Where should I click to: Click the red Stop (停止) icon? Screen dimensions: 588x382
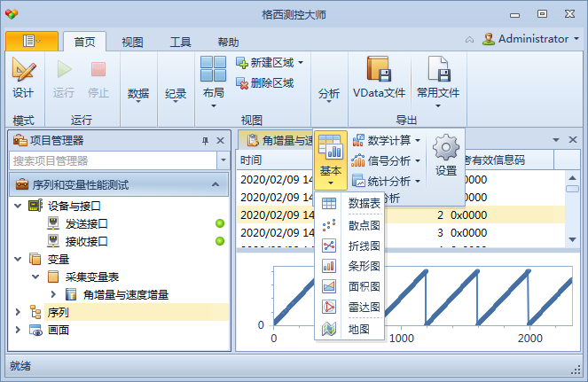[x=98, y=69]
